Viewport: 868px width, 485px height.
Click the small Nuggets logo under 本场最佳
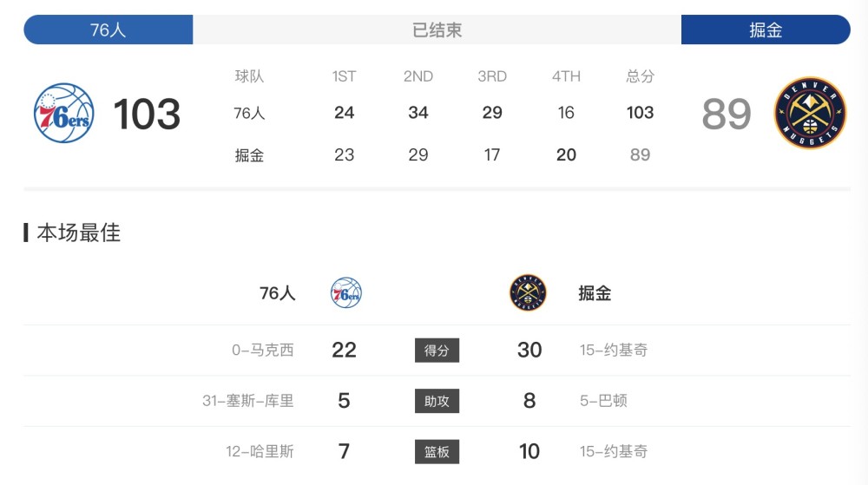click(528, 293)
